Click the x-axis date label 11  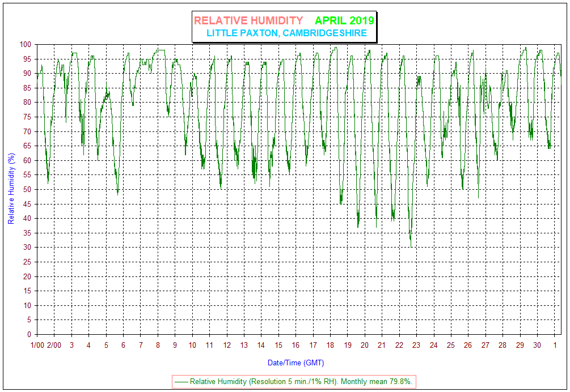pyautogui.click(x=209, y=345)
